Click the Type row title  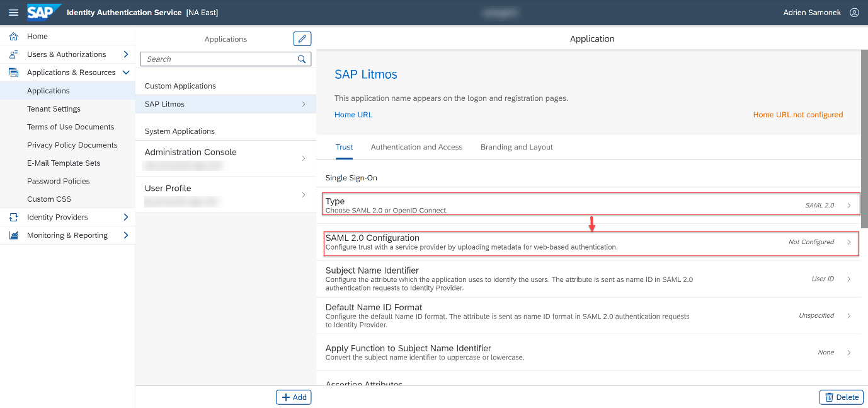[335, 201]
